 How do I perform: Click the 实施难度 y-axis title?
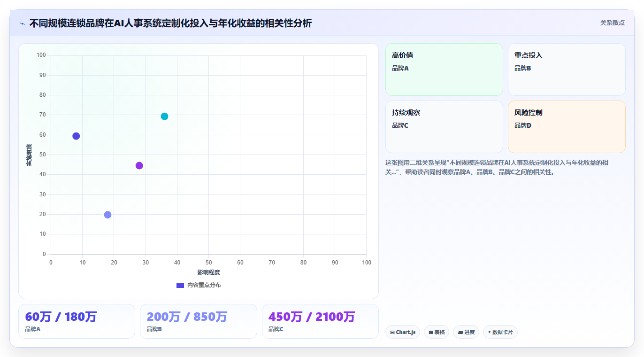coord(29,155)
